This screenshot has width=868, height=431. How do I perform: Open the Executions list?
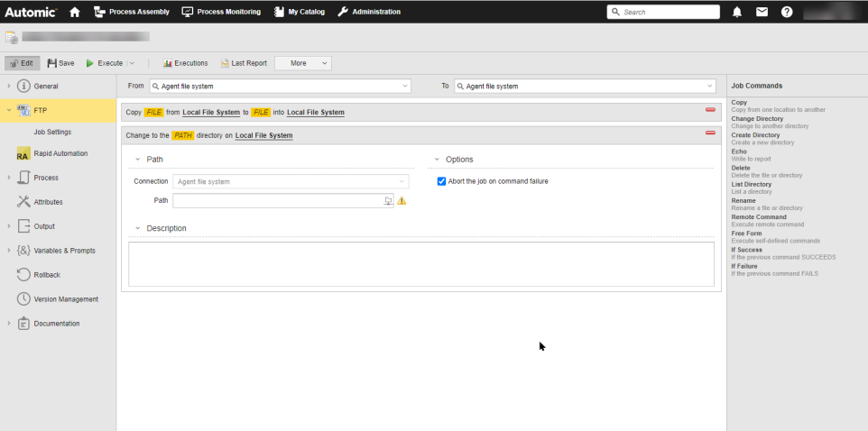click(x=186, y=63)
